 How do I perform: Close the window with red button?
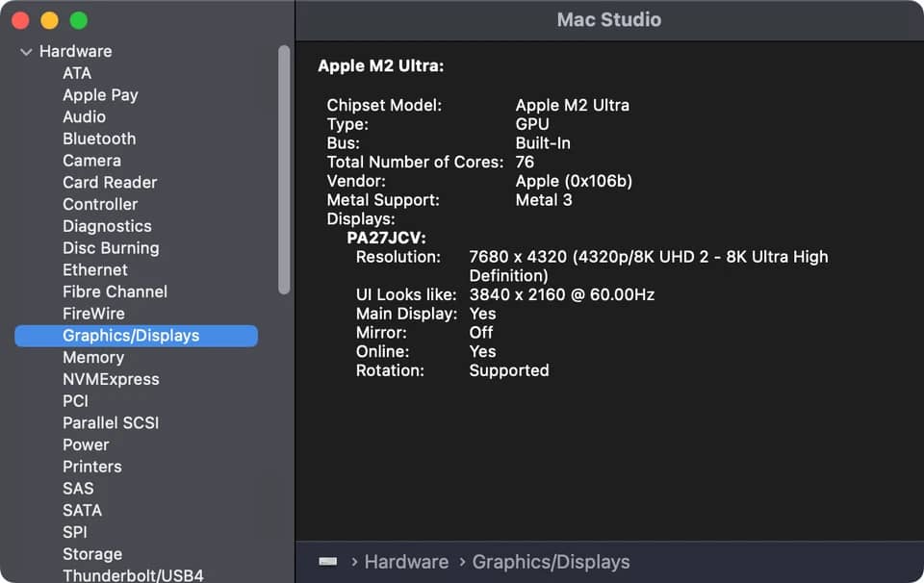[20, 20]
